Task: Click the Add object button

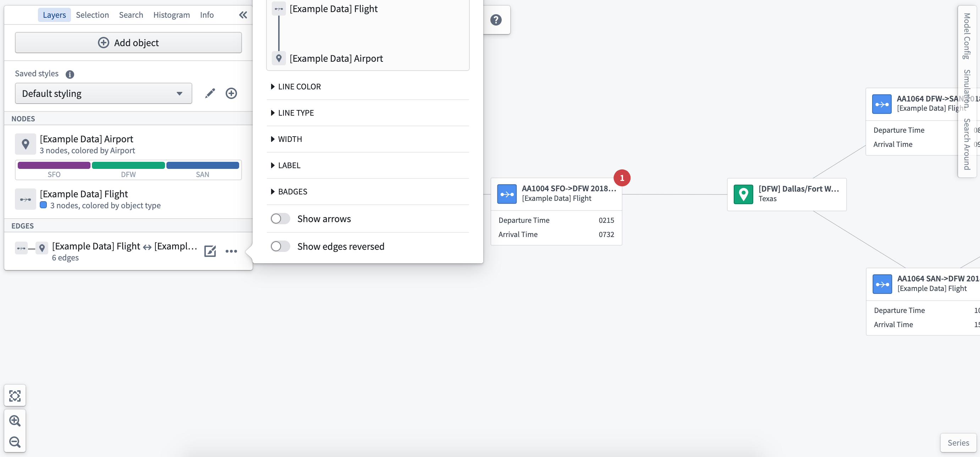Action: tap(127, 42)
